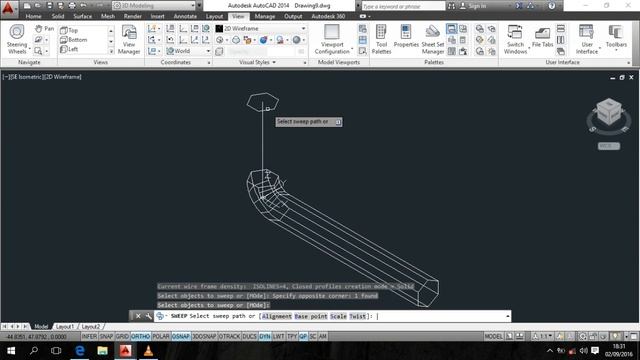The image size is (640, 360).
Task: Open File Explorer from the taskbar
Action: [102, 351]
